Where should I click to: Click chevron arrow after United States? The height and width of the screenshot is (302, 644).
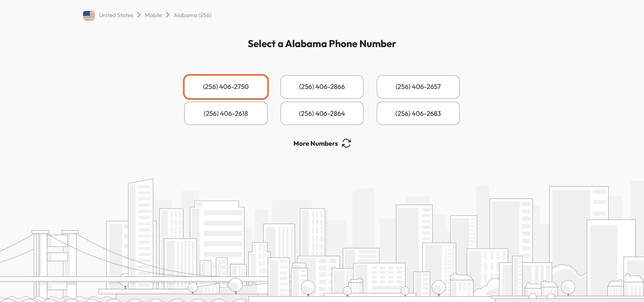pyautogui.click(x=139, y=15)
